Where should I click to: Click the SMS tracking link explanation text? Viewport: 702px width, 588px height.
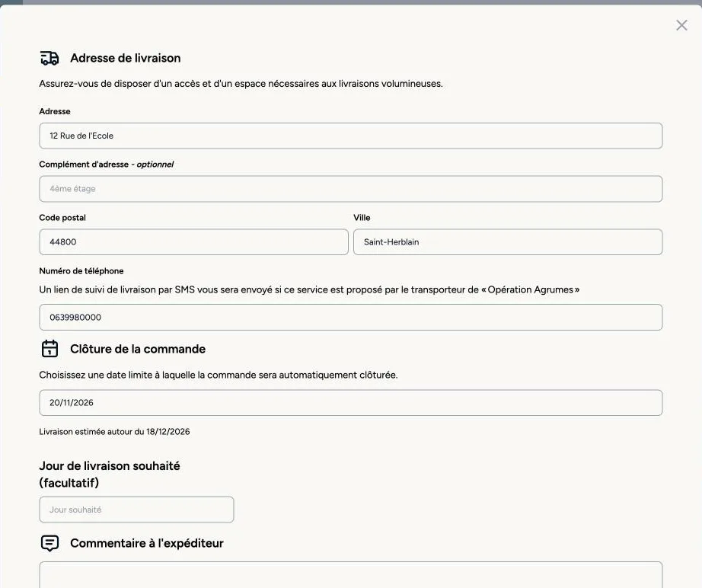coord(309,289)
